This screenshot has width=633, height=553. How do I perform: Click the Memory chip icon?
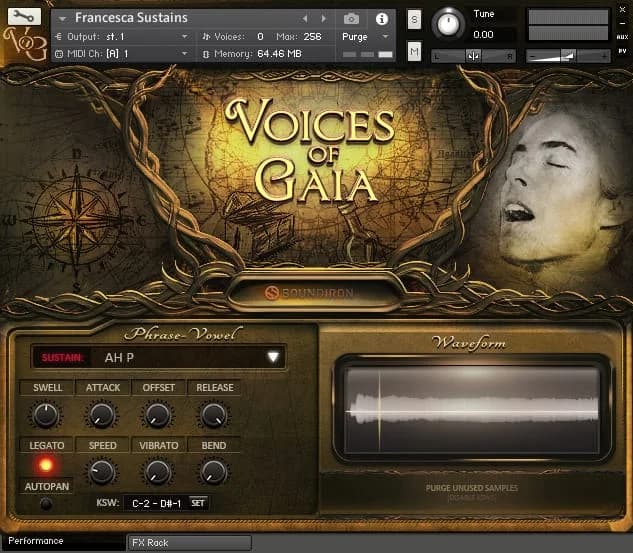(206, 54)
